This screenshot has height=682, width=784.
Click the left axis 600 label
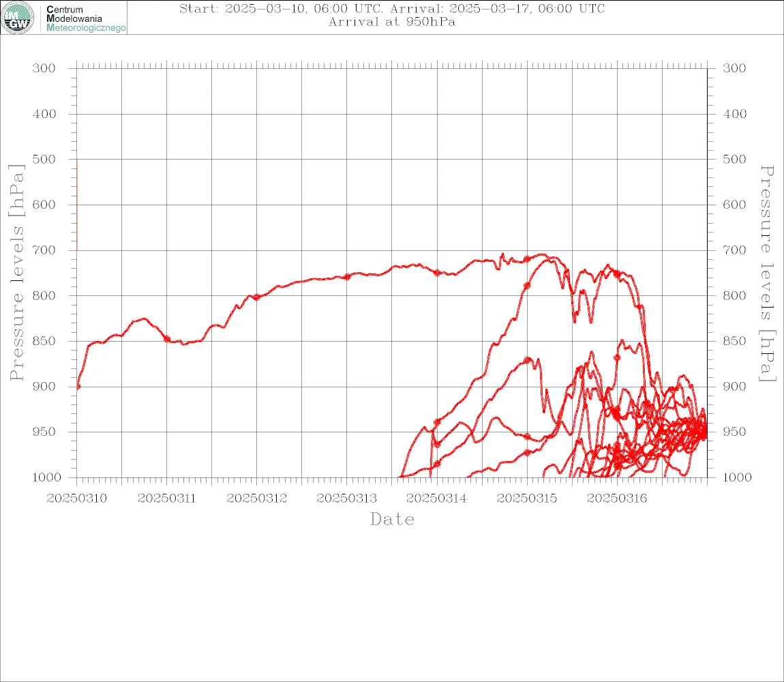tap(44, 205)
